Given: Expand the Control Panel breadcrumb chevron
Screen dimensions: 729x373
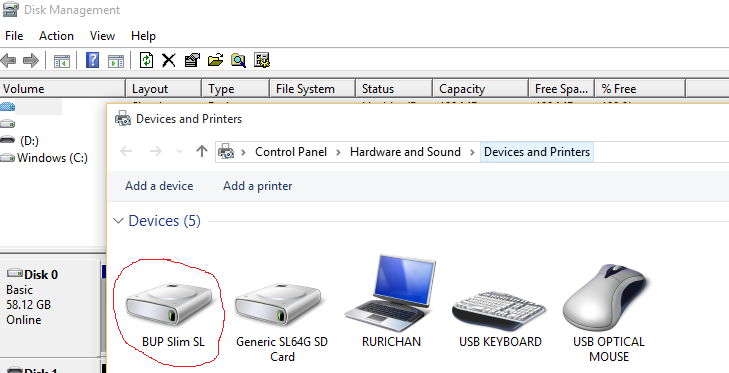Looking at the screenshot, I should [x=338, y=152].
